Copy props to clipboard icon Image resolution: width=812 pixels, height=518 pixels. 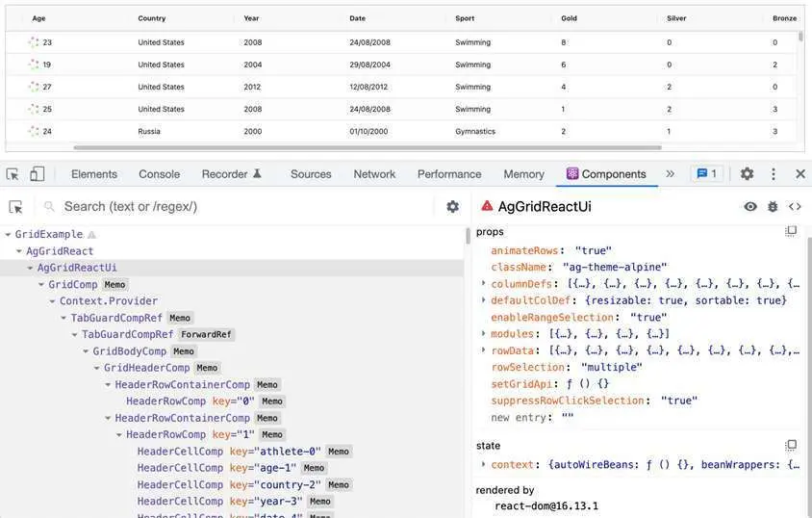coord(791,231)
